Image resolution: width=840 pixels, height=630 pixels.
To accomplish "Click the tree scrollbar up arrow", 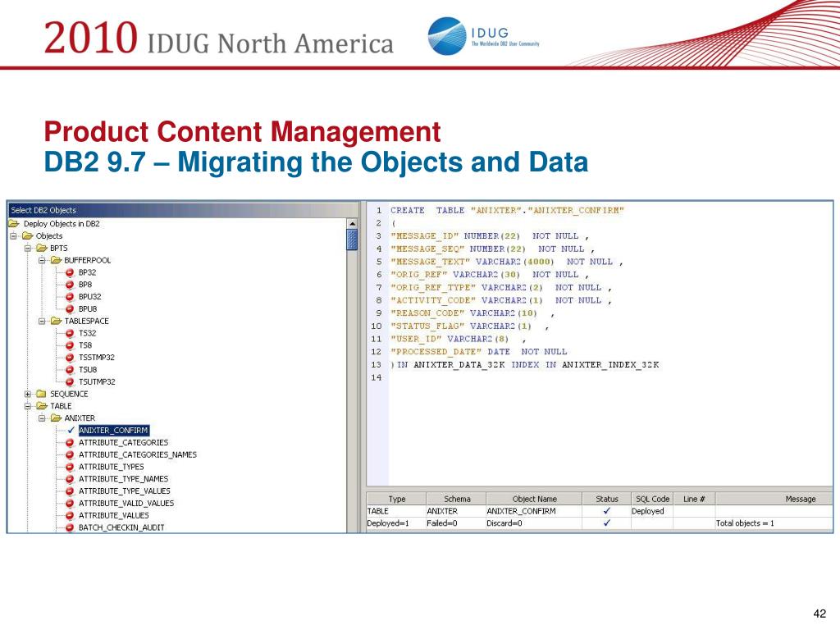I will [352, 224].
